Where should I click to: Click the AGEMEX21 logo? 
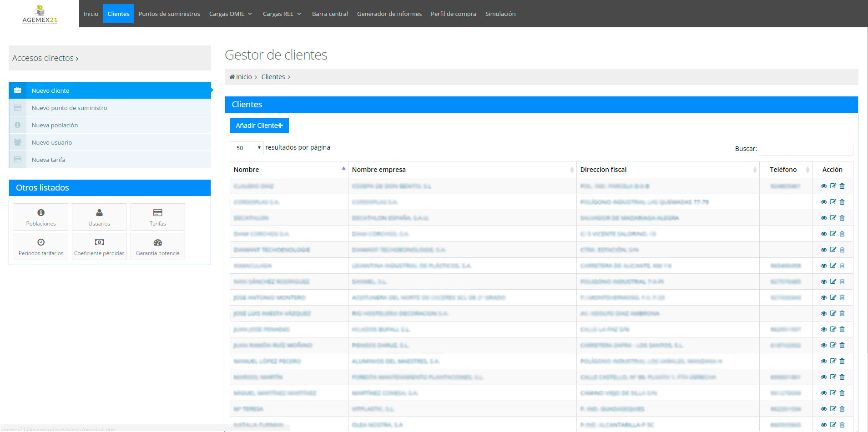point(40,14)
